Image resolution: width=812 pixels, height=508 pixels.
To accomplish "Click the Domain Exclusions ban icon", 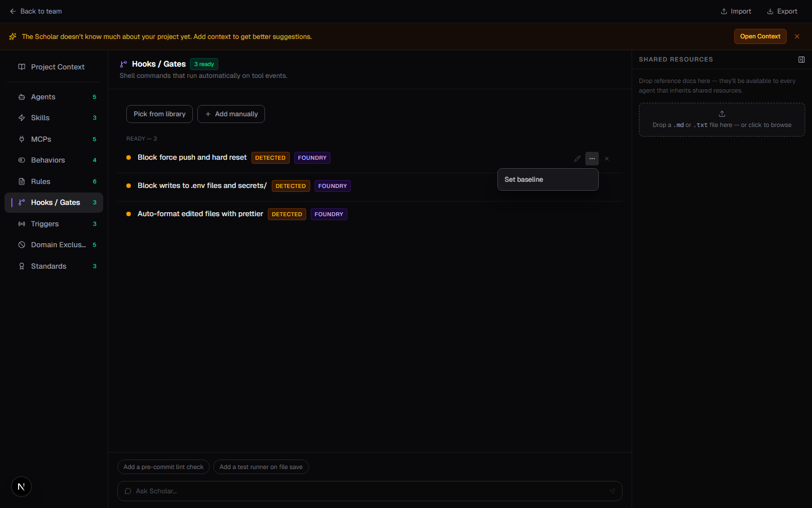I will pos(21,245).
